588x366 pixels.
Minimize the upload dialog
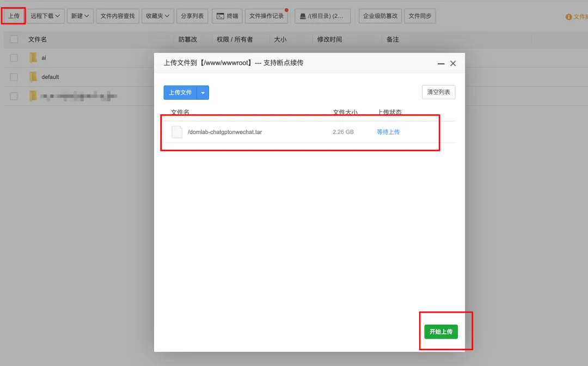[x=441, y=64]
